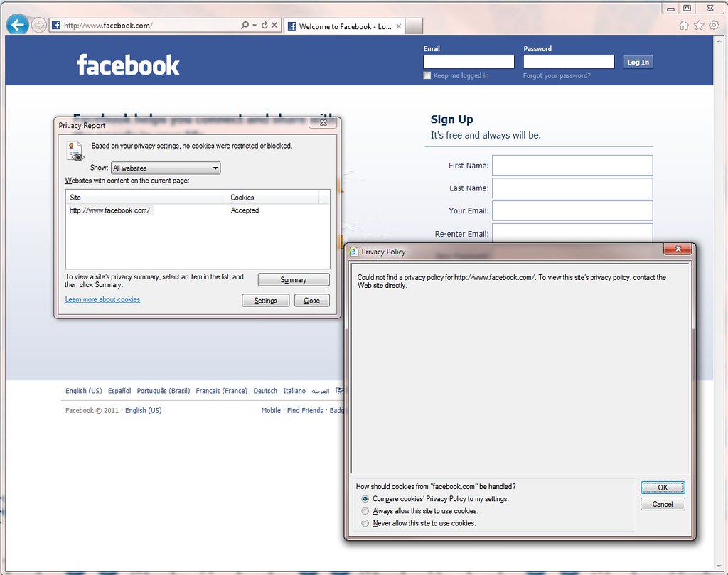Image resolution: width=728 pixels, height=575 pixels.
Task: Open the Mobile footer link
Action: [271, 410]
